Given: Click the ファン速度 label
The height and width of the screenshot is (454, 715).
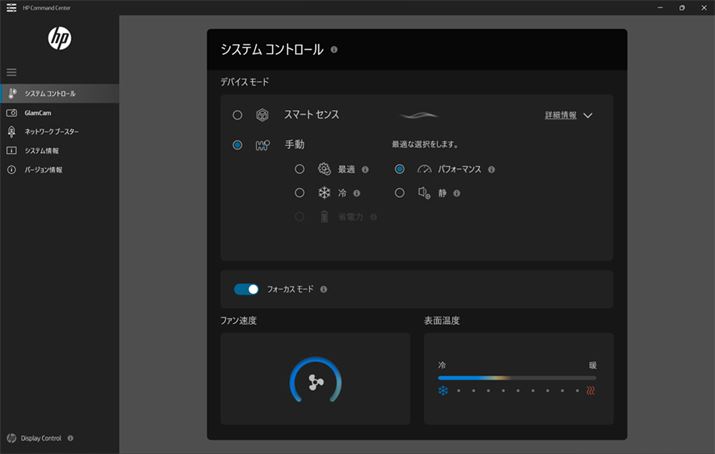Looking at the screenshot, I should click(238, 320).
